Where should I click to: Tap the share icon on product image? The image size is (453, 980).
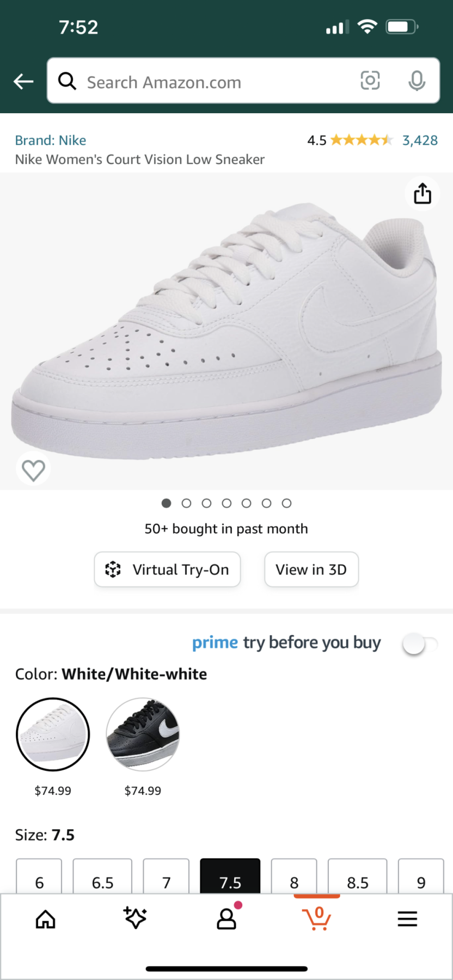[423, 193]
